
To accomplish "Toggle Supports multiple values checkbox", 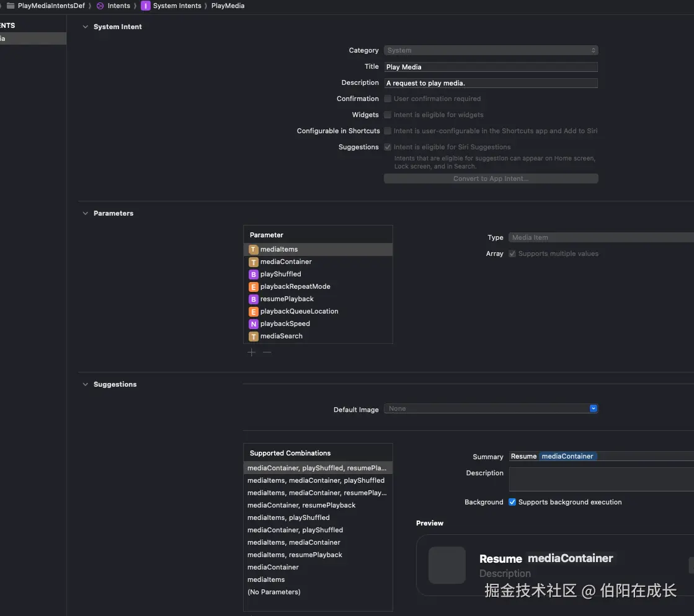I will pos(512,253).
